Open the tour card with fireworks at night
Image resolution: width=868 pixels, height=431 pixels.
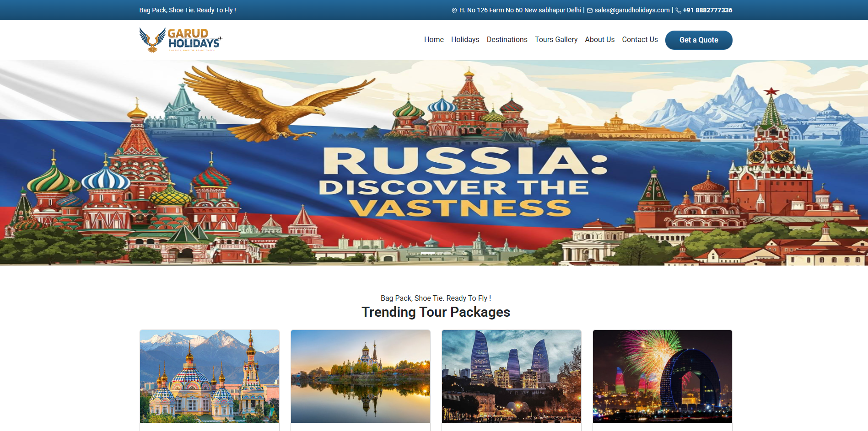tap(663, 376)
